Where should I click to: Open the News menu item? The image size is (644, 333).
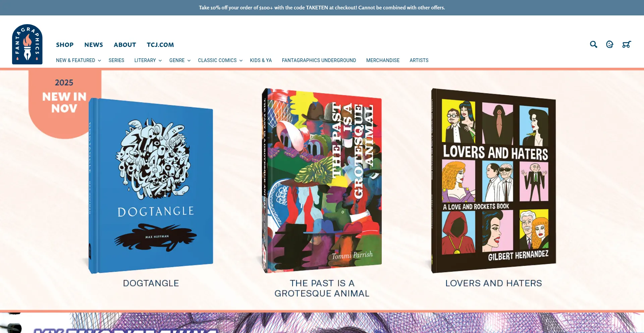click(94, 45)
